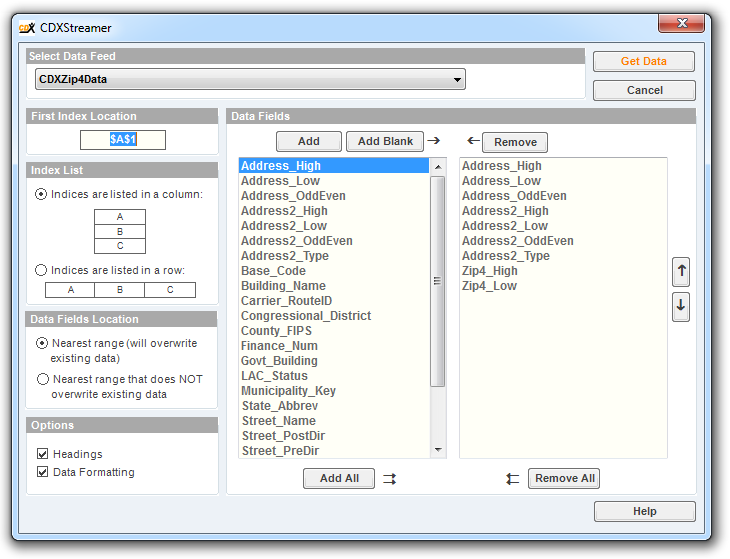Click the Add All button
Image resolution: width=730 pixels, height=559 pixels.
[x=339, y=478]
